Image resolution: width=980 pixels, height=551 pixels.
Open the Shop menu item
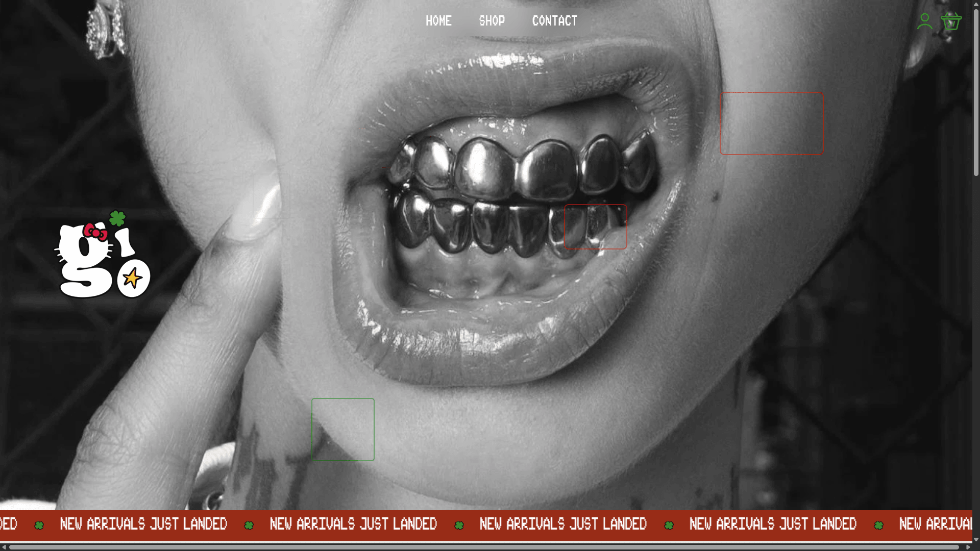click(492, 21)
